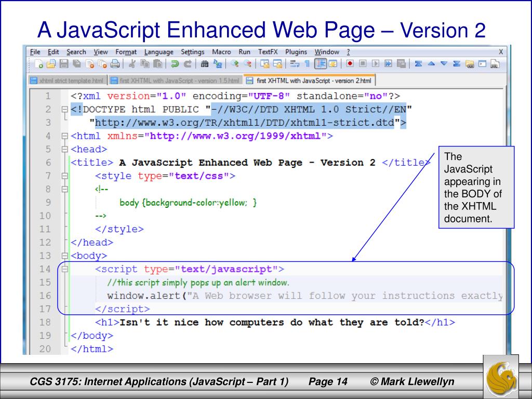Click the macro Playback triangle icon
The width and height of the screenshot is (532, 399).
pyautogui.click(x=375, y=63)
